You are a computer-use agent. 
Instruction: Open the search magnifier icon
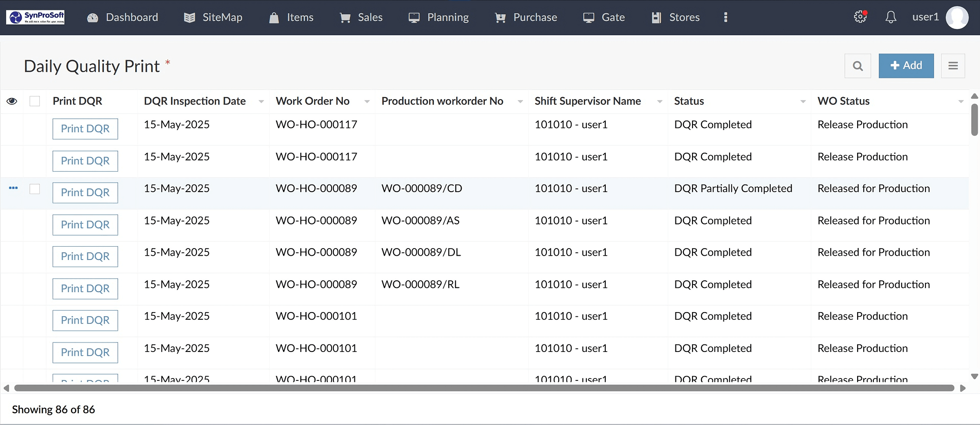pyautogui.click(x=858, y=66)
